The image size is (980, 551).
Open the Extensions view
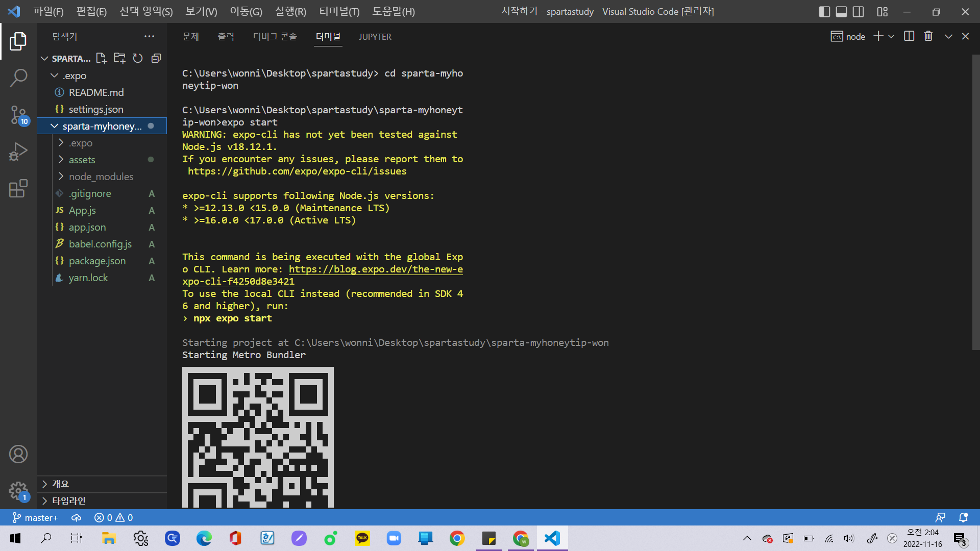pyautogui.click(x=18, y=188)
